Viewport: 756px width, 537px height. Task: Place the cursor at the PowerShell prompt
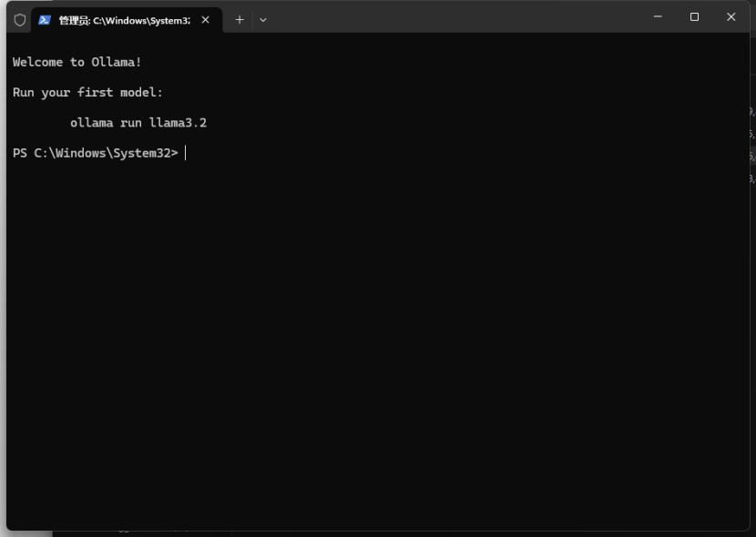188,152
